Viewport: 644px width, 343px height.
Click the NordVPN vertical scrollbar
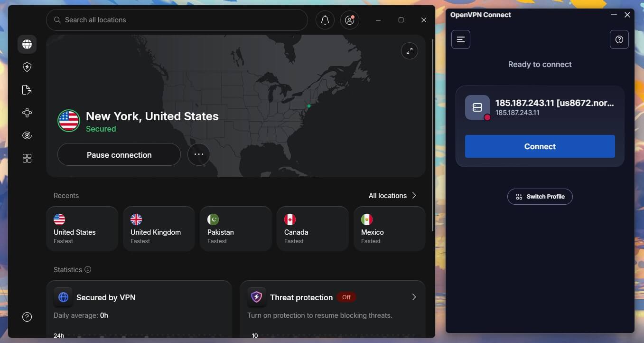click(x=433, y=135)
